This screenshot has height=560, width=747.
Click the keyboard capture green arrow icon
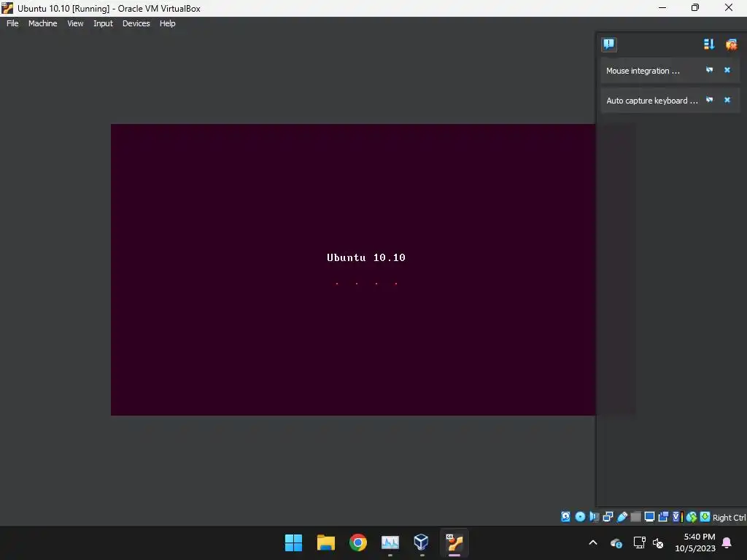(705, 517)
